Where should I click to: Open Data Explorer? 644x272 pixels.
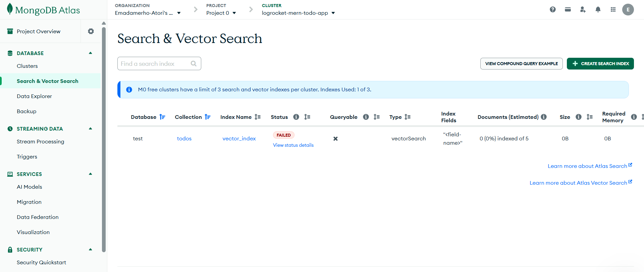[35, 96]
